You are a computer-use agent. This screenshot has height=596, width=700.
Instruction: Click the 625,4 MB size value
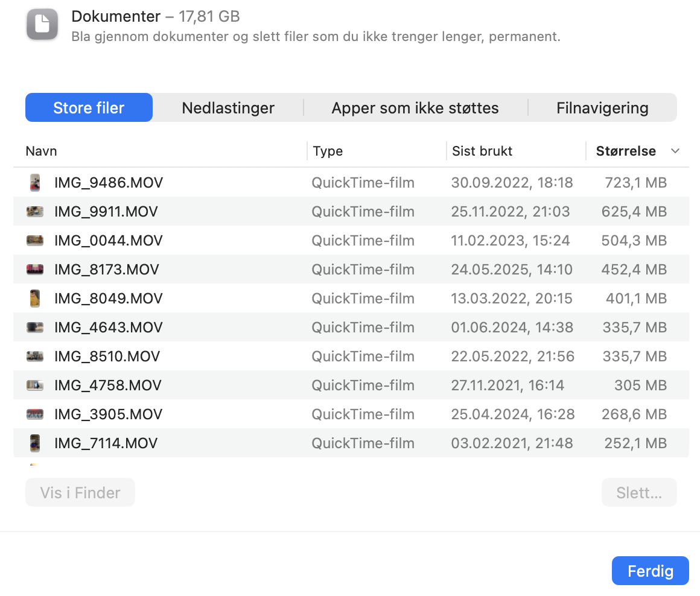pyautogui.click(x=634, y=212)
